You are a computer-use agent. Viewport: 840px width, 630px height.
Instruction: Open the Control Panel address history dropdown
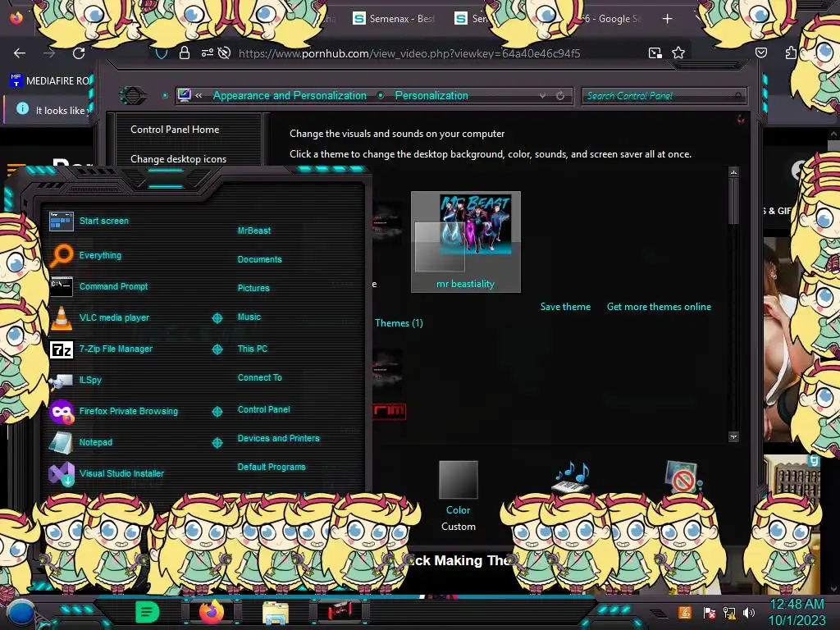pos(543,96)
